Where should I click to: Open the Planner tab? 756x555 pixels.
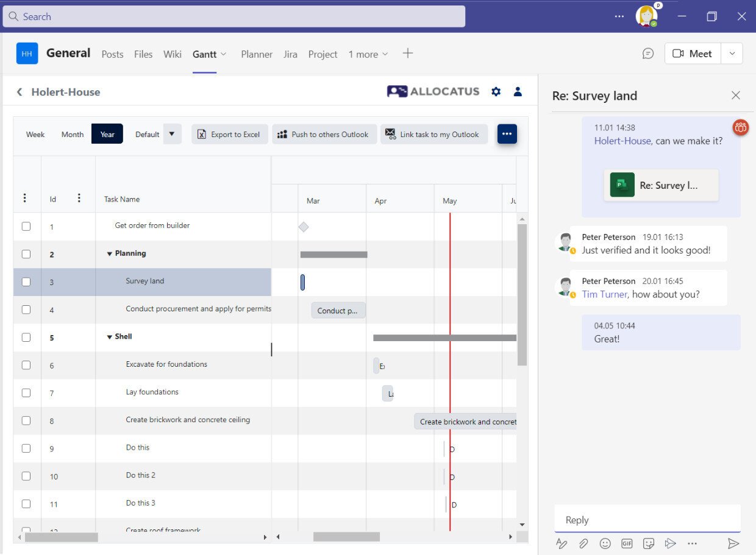(x=257, y=54)
